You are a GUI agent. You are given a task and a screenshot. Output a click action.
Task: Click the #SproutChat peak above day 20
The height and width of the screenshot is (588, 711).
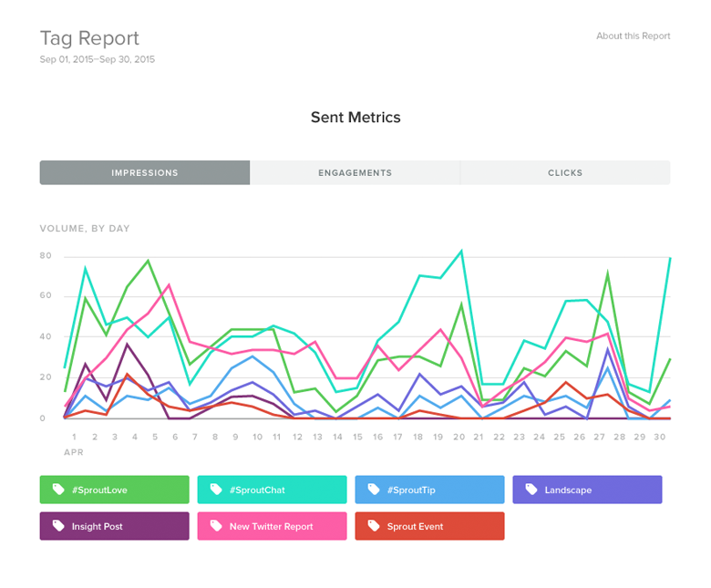461,251
